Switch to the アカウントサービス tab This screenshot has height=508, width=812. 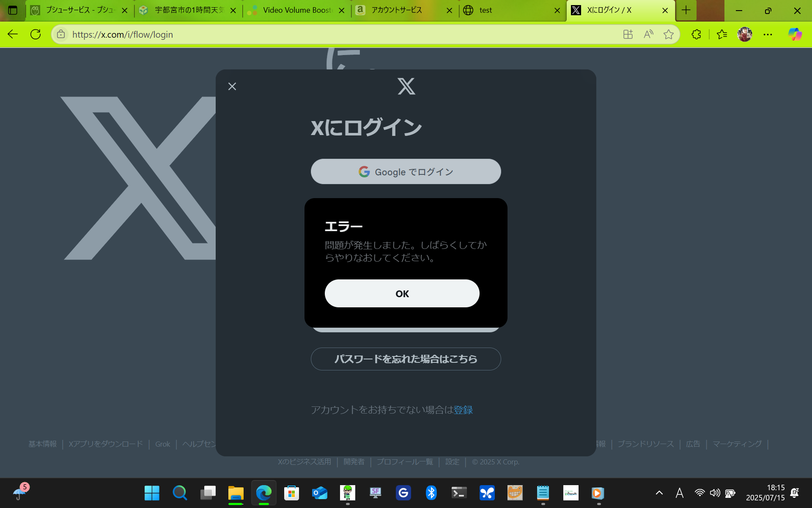(x=405, y=10)
